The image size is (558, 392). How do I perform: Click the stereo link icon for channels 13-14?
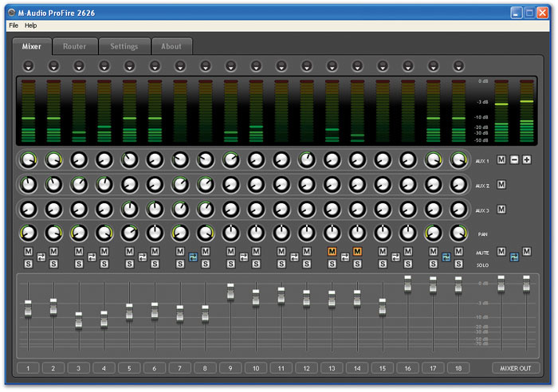point(344,257)
